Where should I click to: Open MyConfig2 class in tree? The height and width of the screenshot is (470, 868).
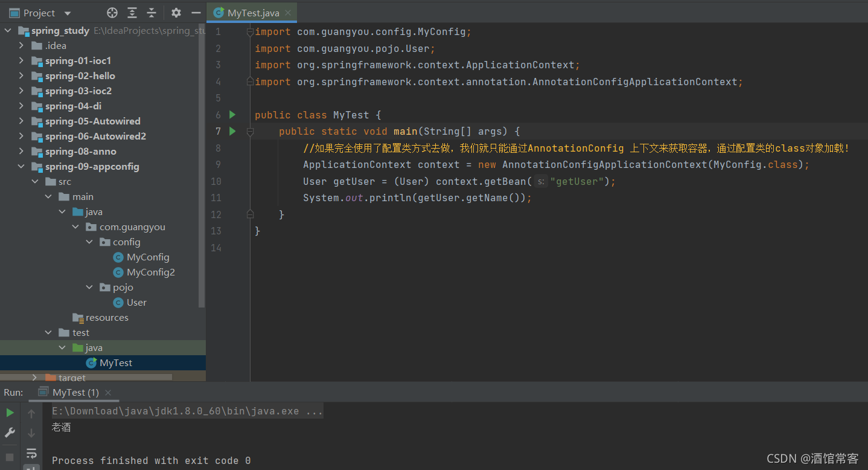(x=151, y=272)
